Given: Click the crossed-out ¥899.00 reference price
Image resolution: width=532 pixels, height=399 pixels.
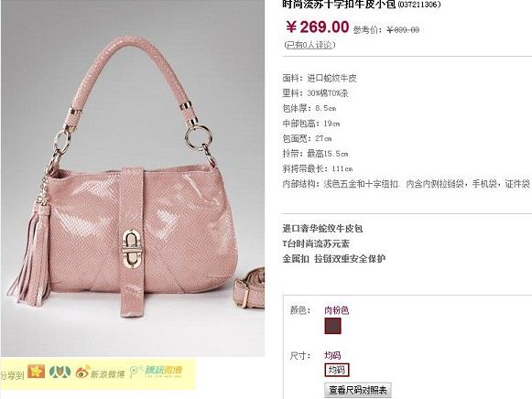Looking at the screenshot, I should (x=403, y=30).
